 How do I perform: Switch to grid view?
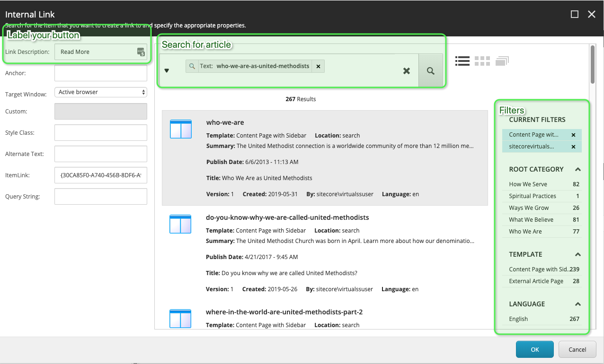pyautogui.click(x=482, y=61)
